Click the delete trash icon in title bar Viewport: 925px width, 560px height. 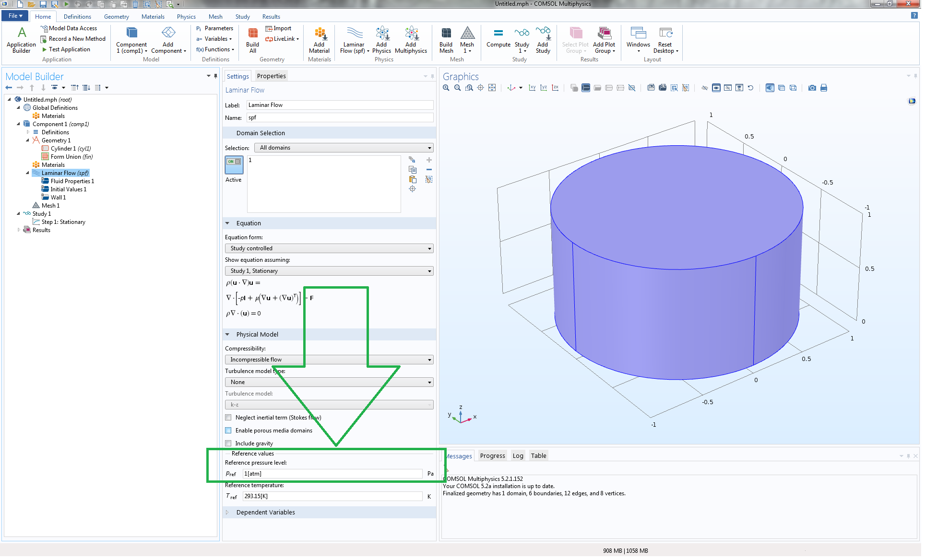(135, 4)
